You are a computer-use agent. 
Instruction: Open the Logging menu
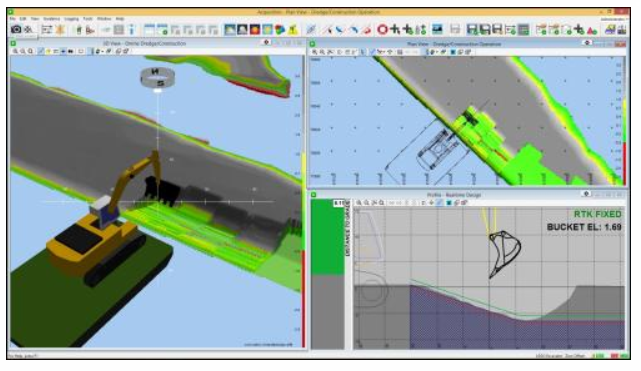tap(71, 19)
